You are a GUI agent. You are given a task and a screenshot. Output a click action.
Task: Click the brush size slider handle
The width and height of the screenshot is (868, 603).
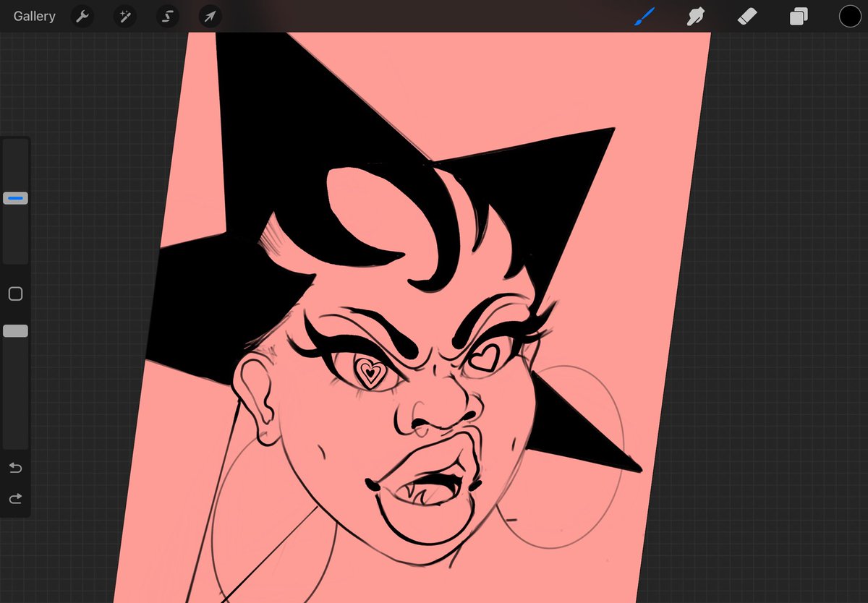(x=15, y=198)
